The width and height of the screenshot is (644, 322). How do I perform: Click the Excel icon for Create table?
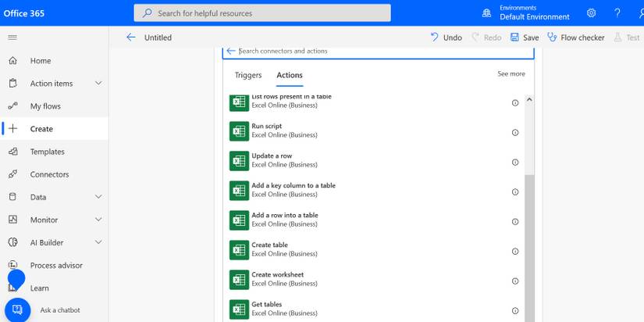[x=239, y=250]
